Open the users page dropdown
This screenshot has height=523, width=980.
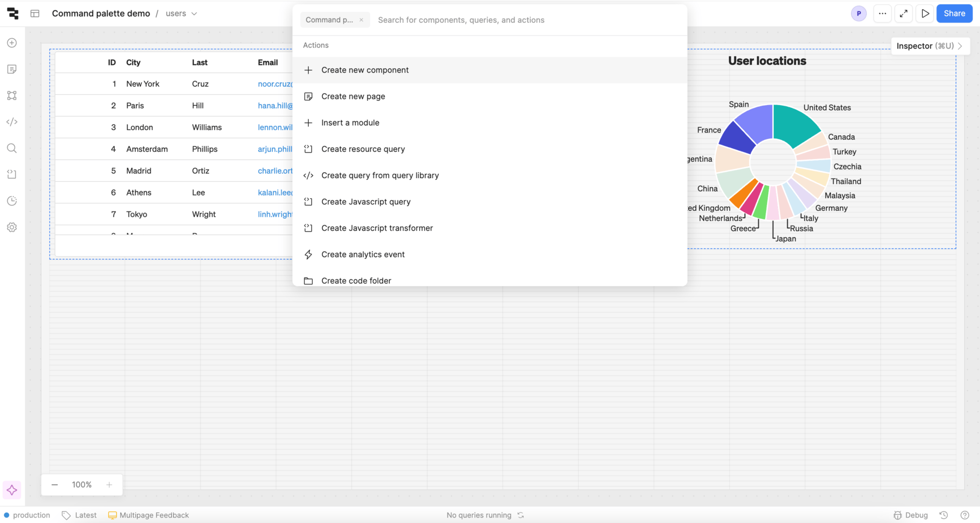coord(181,14)
